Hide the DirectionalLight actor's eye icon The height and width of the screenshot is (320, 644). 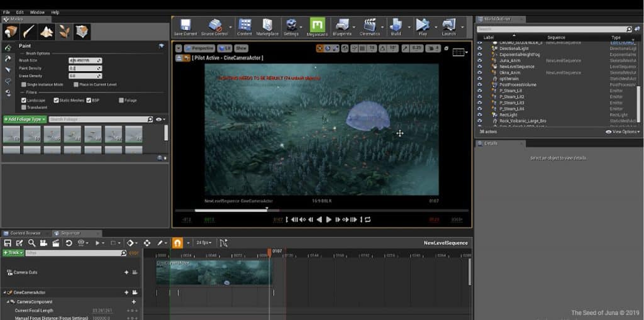(479, 48)
